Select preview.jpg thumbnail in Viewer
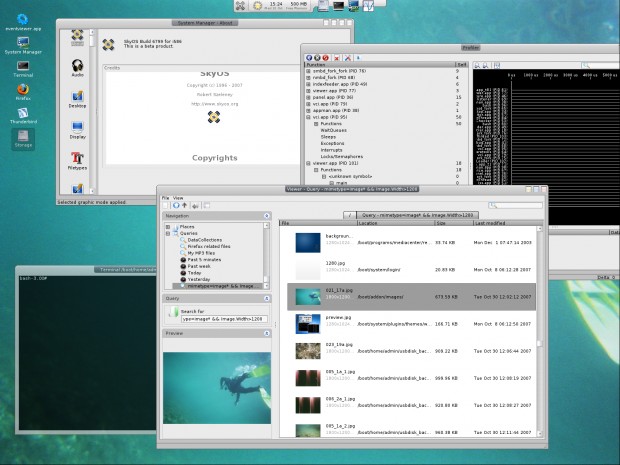620x465 pixels. (x=308, y=324)
